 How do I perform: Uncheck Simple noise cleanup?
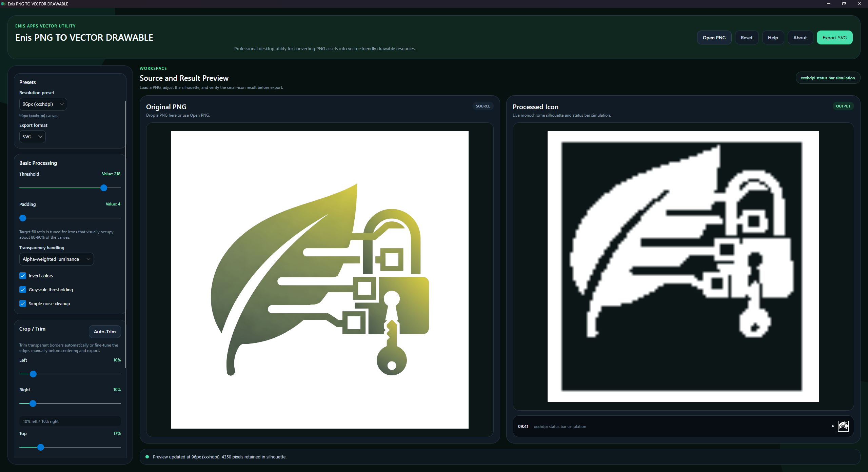pyautogui.click(x=23, y=303)
